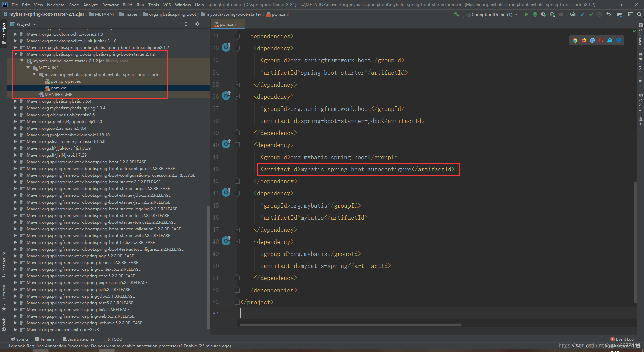644x352 pixels.
Task: Open the Structure tool window tab
Action: click(4, 265)
